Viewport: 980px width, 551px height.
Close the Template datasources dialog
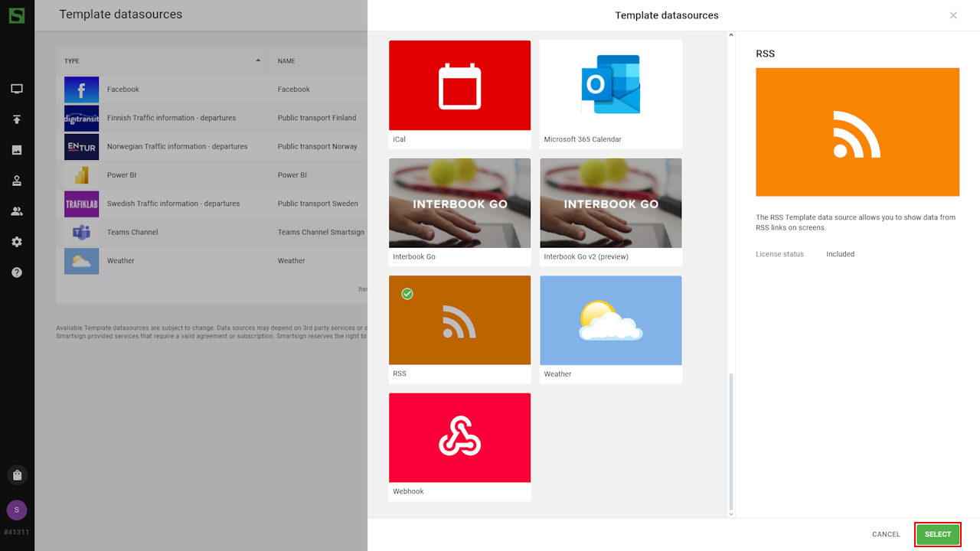[953, 15]
